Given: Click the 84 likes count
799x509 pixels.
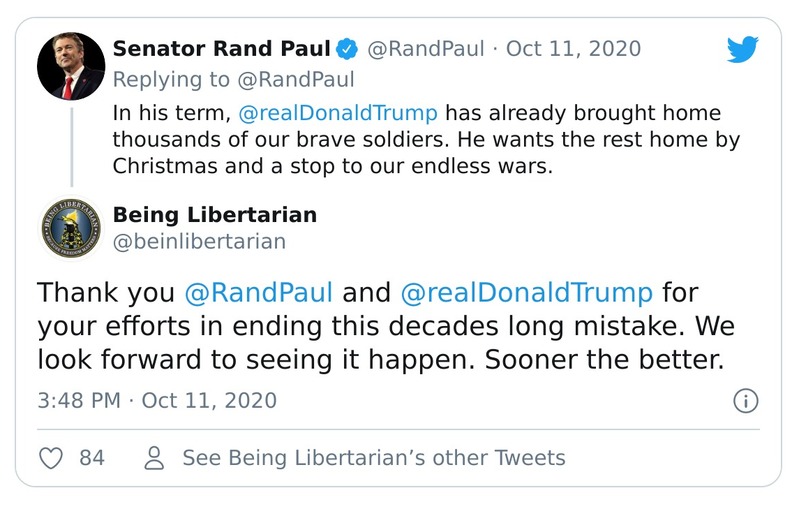Looking at the screenshot, I should click(x=92, y=458).
